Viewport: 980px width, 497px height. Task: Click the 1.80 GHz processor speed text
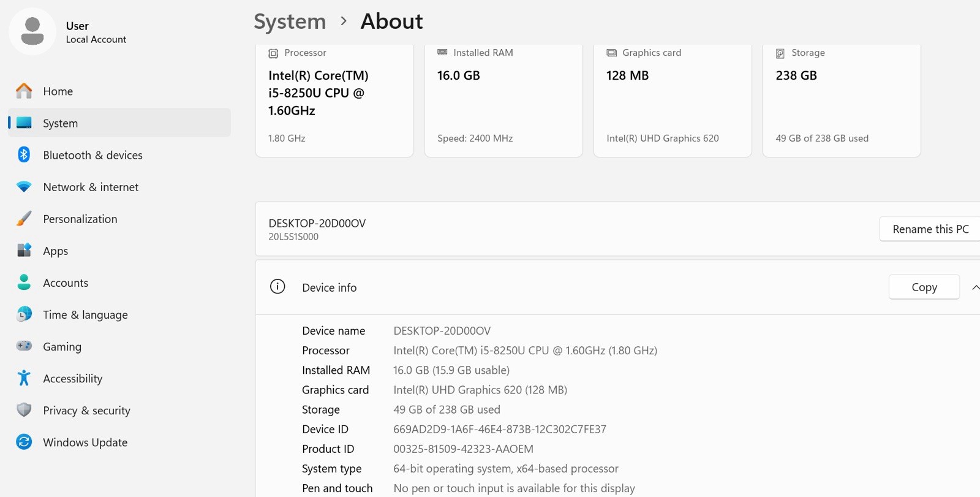click(287, 138)
